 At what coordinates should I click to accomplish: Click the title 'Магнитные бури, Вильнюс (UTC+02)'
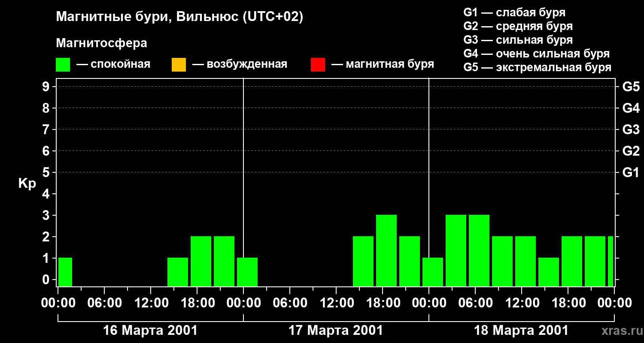click(x=179, y=17)
